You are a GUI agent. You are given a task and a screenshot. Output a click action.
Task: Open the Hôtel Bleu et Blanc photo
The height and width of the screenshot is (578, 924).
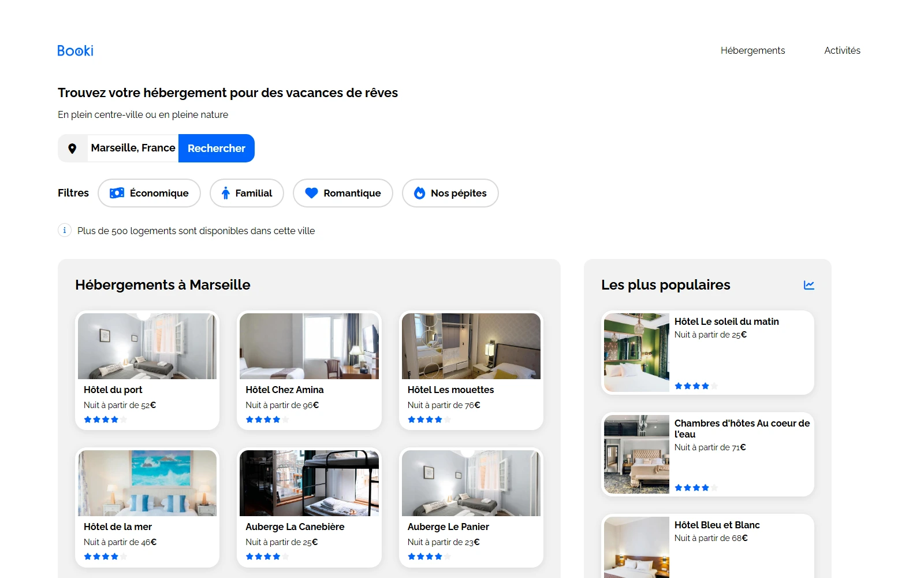coord(636,547)
